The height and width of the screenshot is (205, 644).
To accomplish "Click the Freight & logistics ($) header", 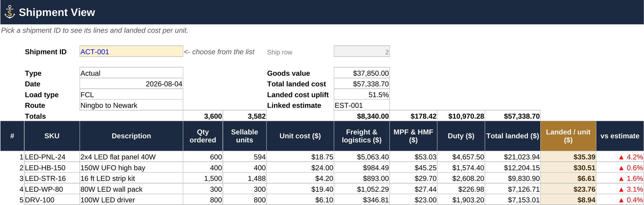I will (362, 136).
